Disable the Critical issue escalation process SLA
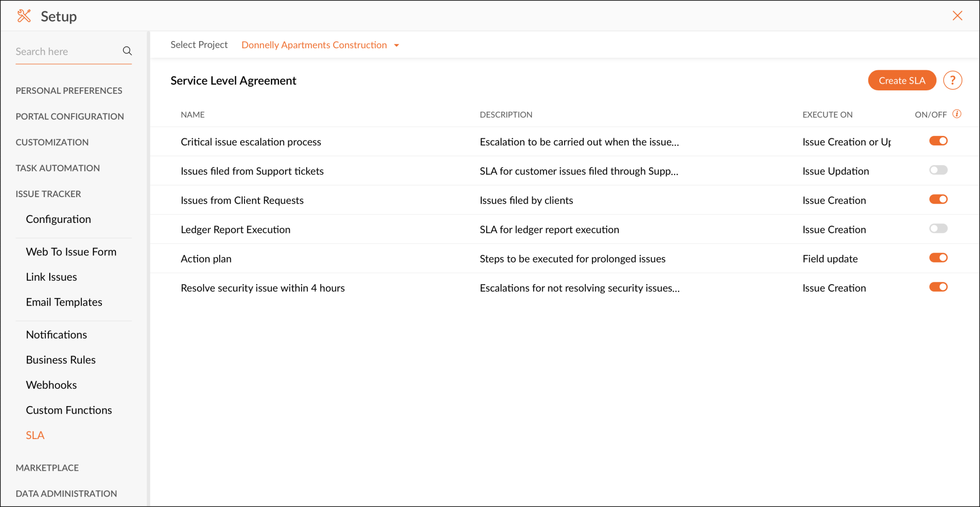Screen dimensions: 980x507 [x=938, y=141]
